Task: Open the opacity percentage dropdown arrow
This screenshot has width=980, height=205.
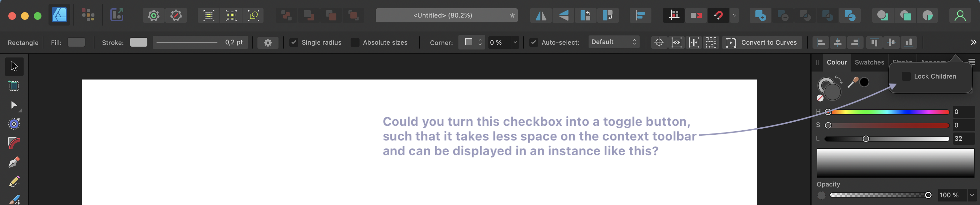Action: pos(972,195)
